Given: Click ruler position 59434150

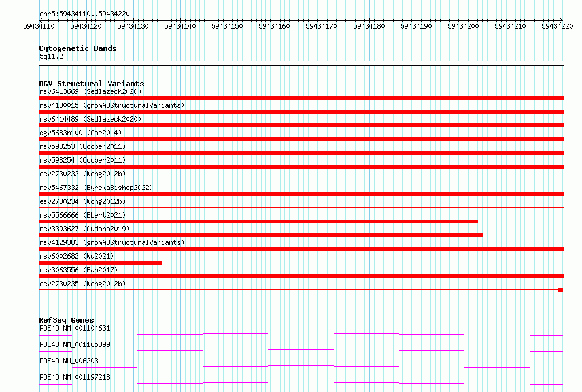Looking at the screenshot, I should click(227, 26).
